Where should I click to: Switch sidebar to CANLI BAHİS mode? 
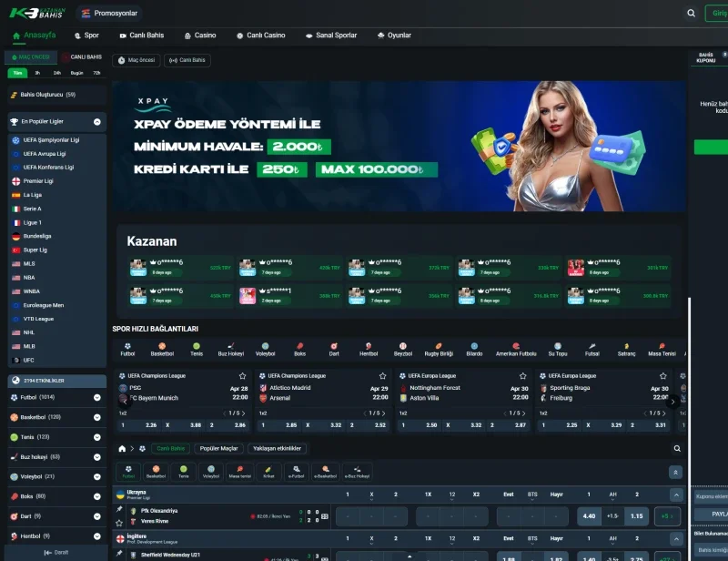click(83, 57)
